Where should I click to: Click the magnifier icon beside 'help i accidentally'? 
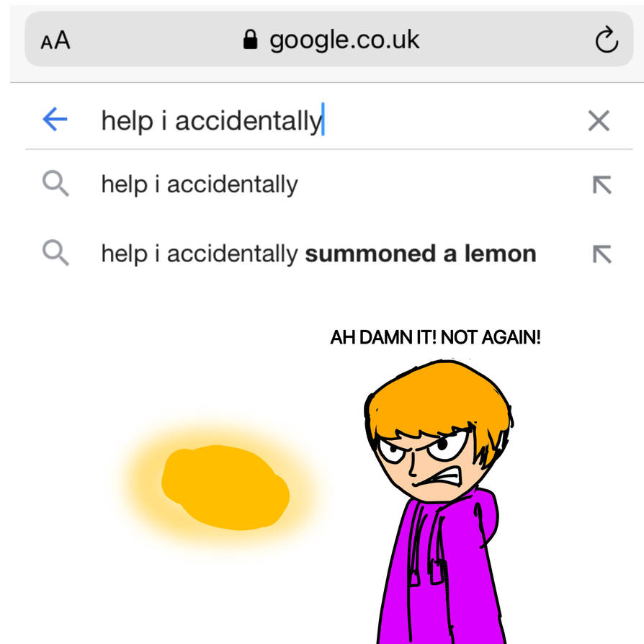coord(56,184)
